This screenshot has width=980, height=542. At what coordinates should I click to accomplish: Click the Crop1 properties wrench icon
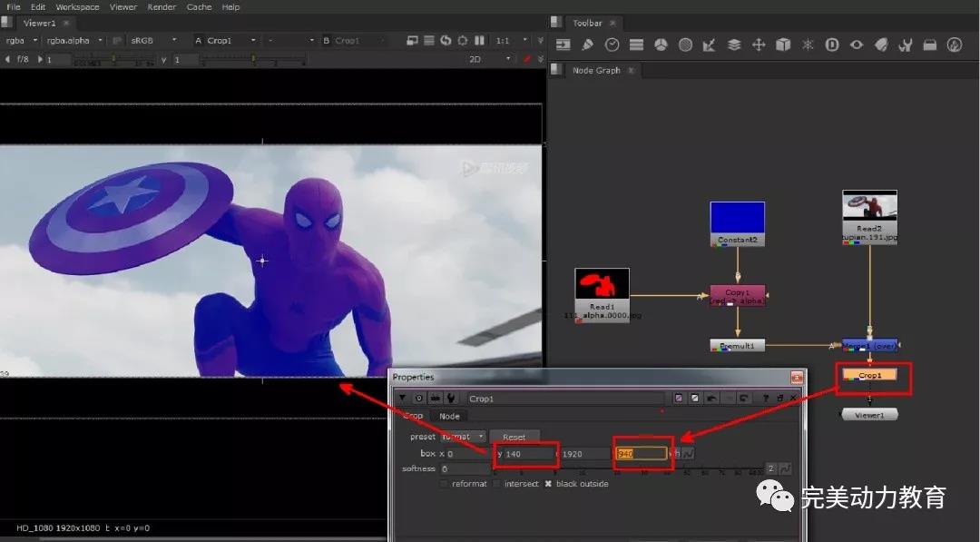pyautogui.click(x=451, y=399)
